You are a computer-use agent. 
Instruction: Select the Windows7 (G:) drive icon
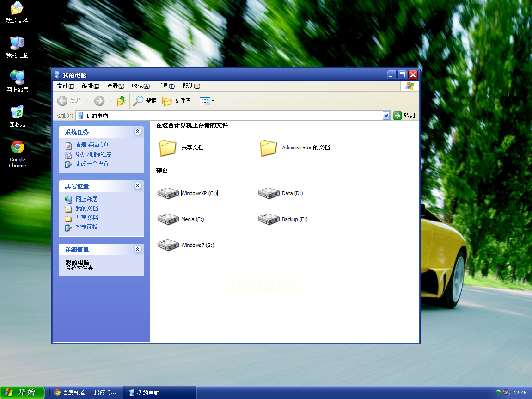pos(168,245)
